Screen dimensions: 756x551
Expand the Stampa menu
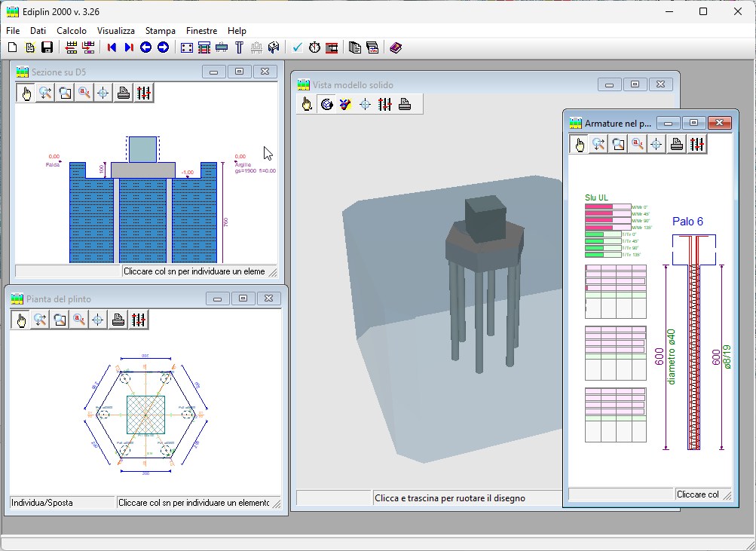click(161, 31)
